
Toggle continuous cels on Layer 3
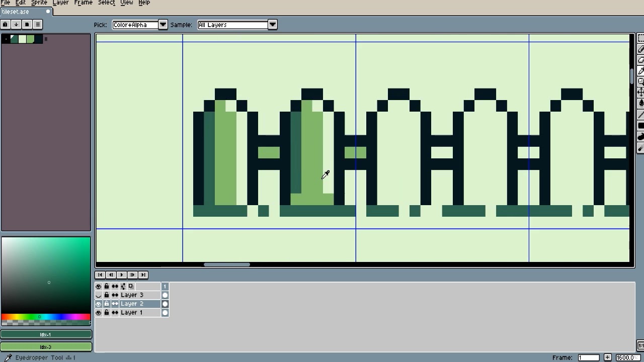pyautogui.click(x=115, y=295)
